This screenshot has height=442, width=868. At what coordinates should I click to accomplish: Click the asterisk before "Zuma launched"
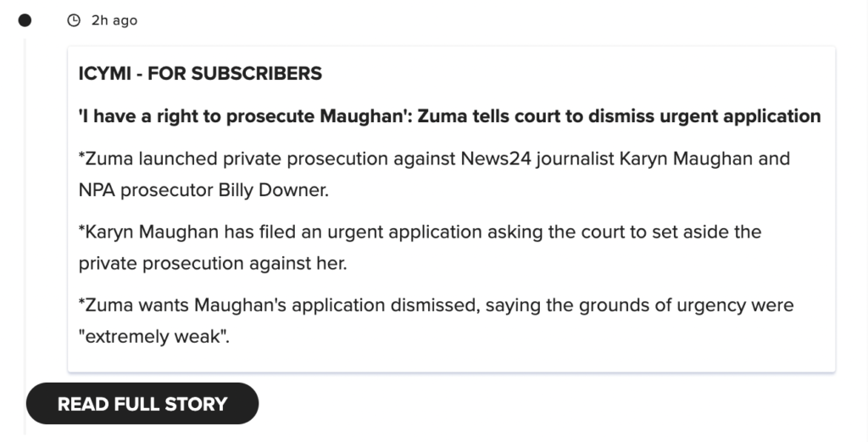(81, 157)
